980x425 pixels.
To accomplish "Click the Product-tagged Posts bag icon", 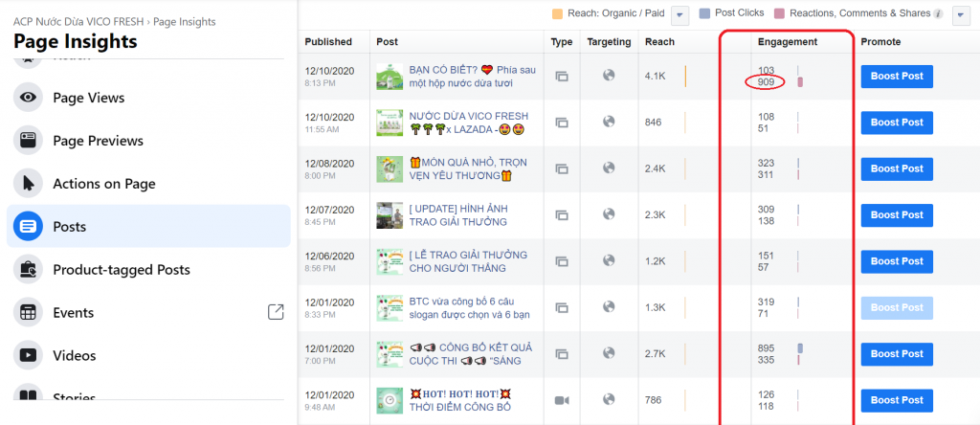I will tap(29, 270).
